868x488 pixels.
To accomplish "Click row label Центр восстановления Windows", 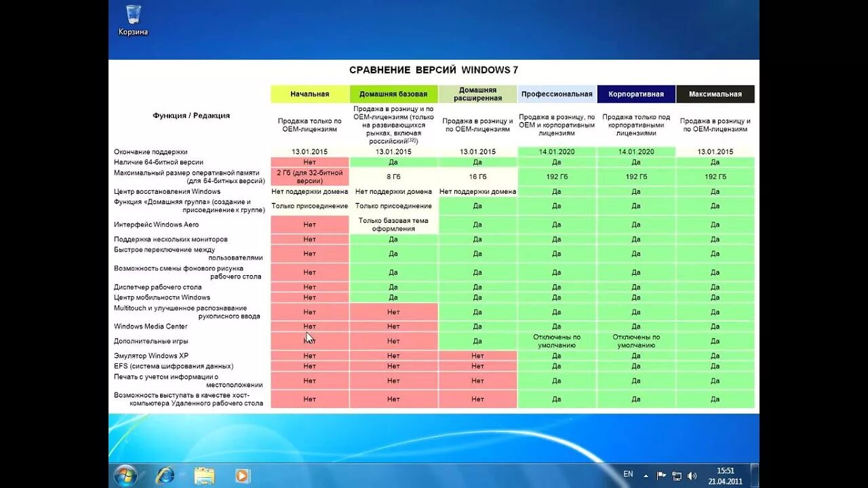I will click(x=167, y=192).
